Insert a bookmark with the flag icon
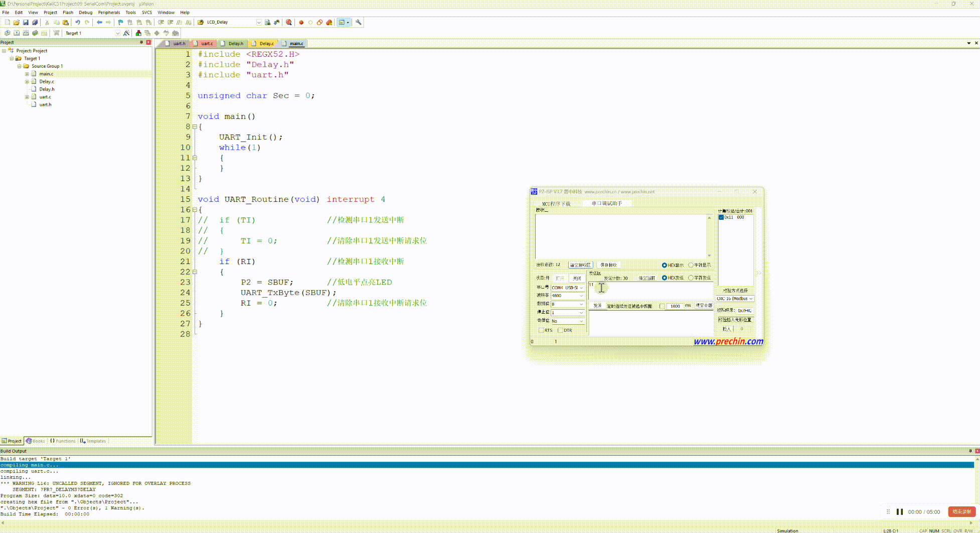Screen dimensions: 980x533 [x=120, y=22]
